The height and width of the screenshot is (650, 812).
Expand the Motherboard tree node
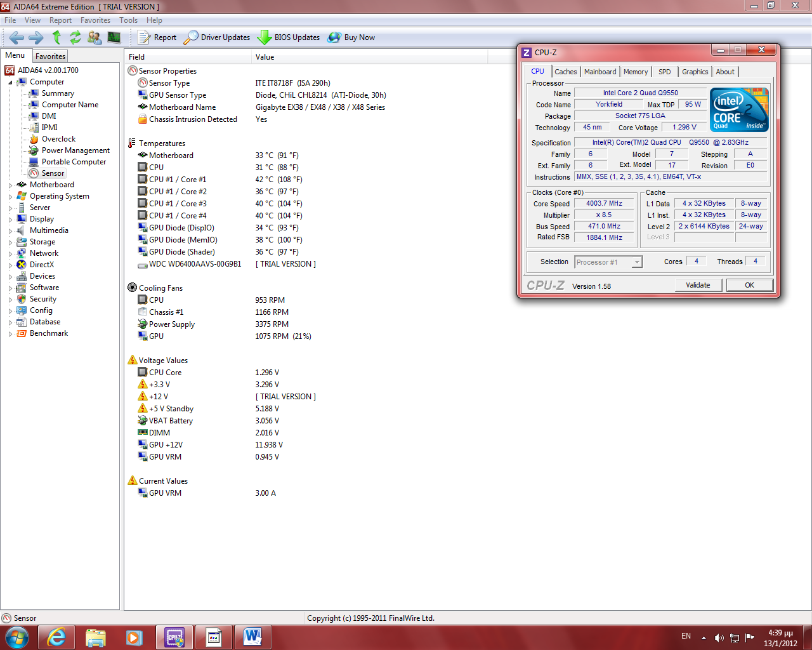(x=10, y=185)
